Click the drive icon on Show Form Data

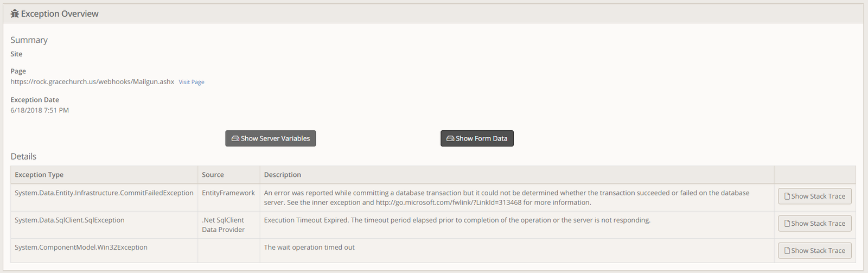tap(450, 138)
